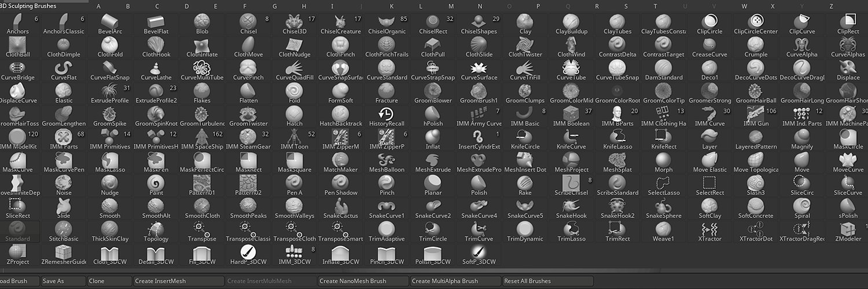The width and height of the screenshot is (868, 289).
Task: Select the Flatten brush
Action: (248, 94)
